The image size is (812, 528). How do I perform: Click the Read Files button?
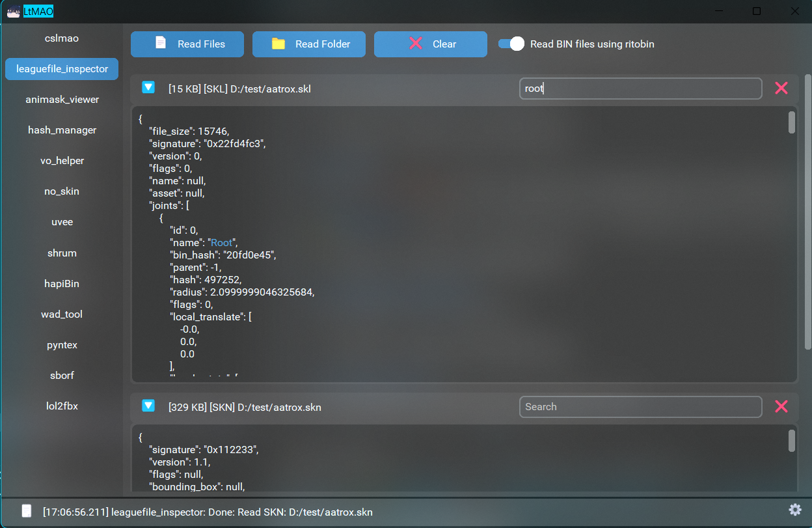[x=187, y=44]
